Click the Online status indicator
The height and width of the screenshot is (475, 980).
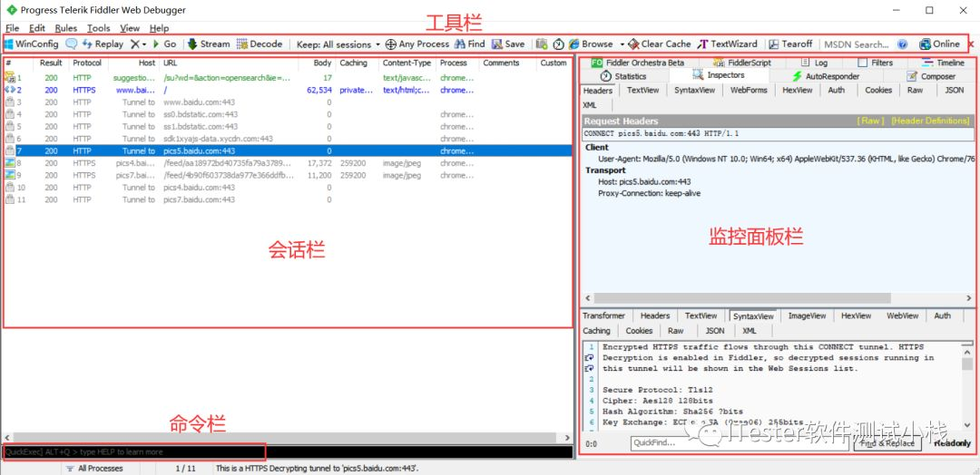click(939, 44)
